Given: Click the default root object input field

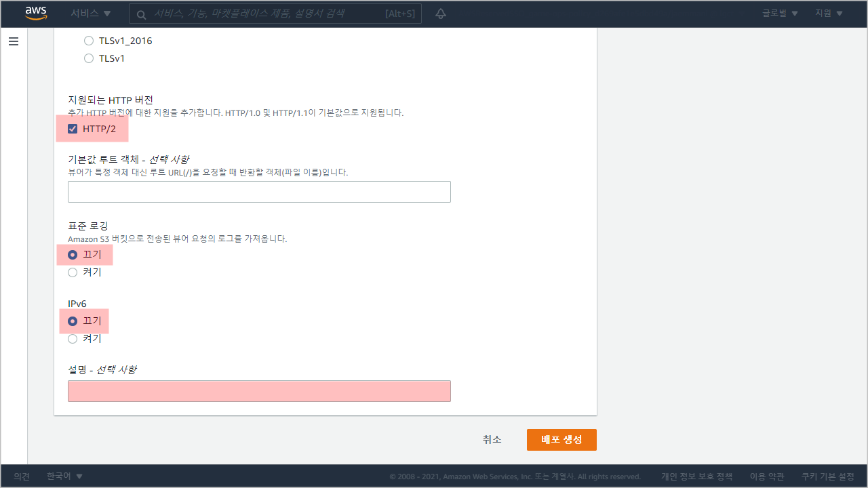Looking at the screenshot, I should click(259, 192).
